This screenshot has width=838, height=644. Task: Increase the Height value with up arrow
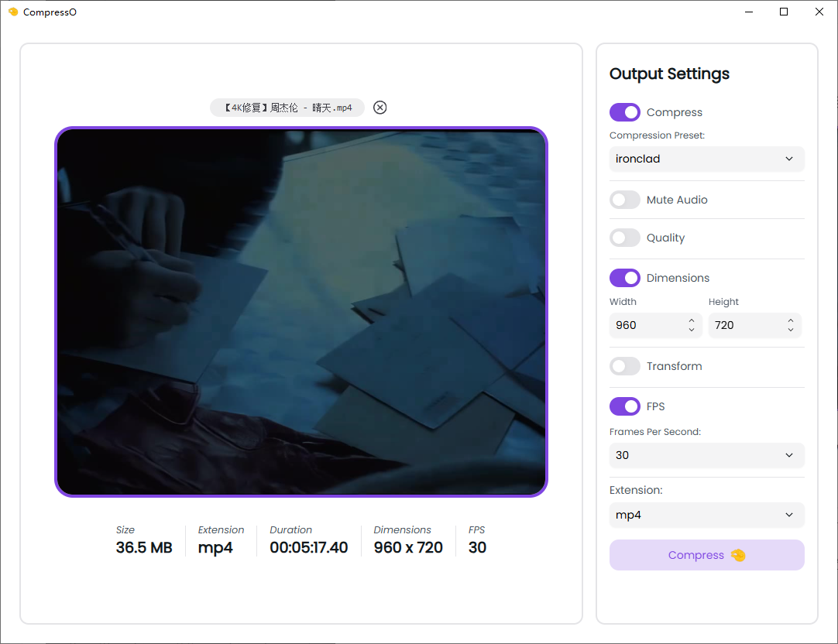point(790,320)
